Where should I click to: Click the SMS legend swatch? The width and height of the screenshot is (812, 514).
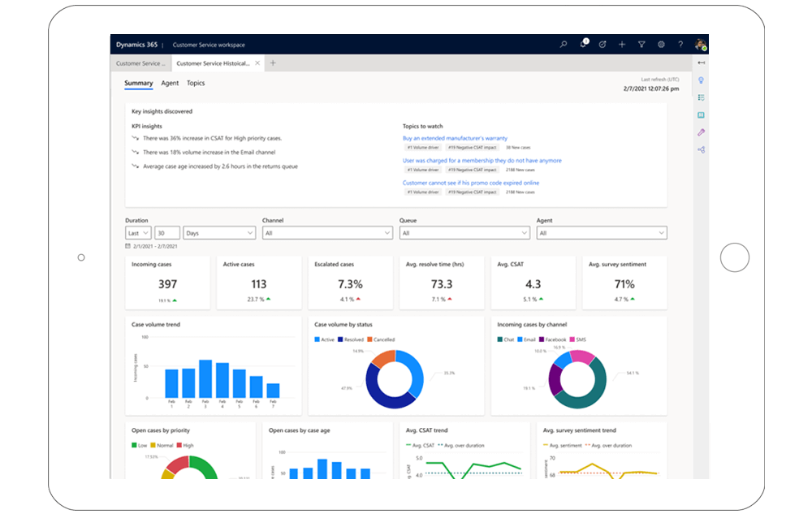(572, 339)
